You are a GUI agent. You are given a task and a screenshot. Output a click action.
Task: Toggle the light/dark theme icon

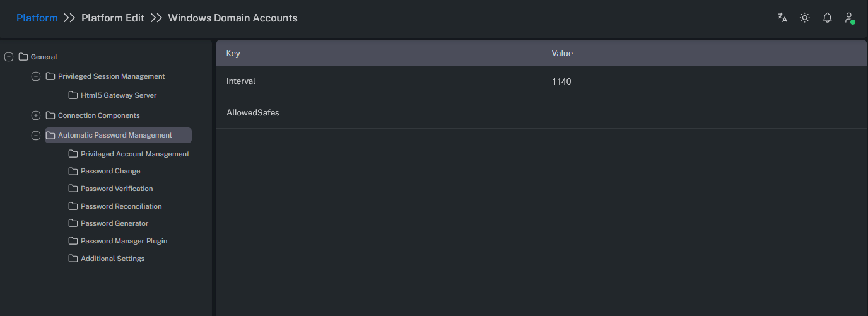point(805,18)
